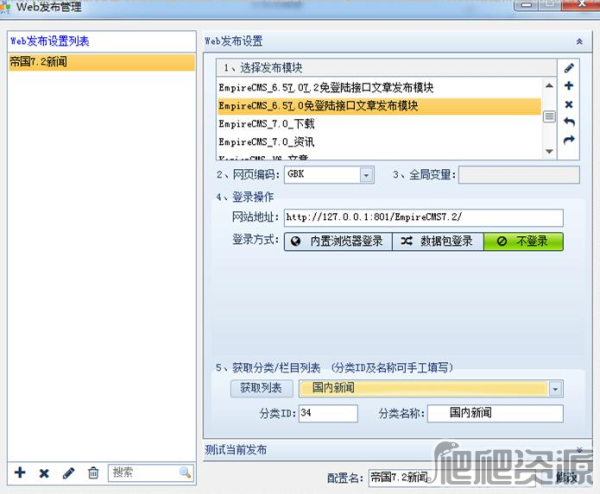Select the 不登录 login option

click(523, 241)
